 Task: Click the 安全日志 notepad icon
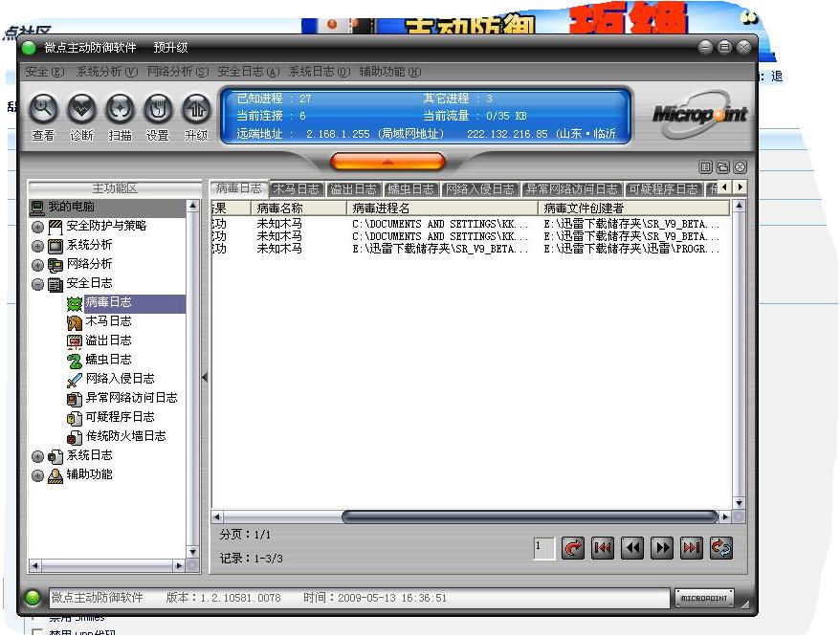click(55, 284)
